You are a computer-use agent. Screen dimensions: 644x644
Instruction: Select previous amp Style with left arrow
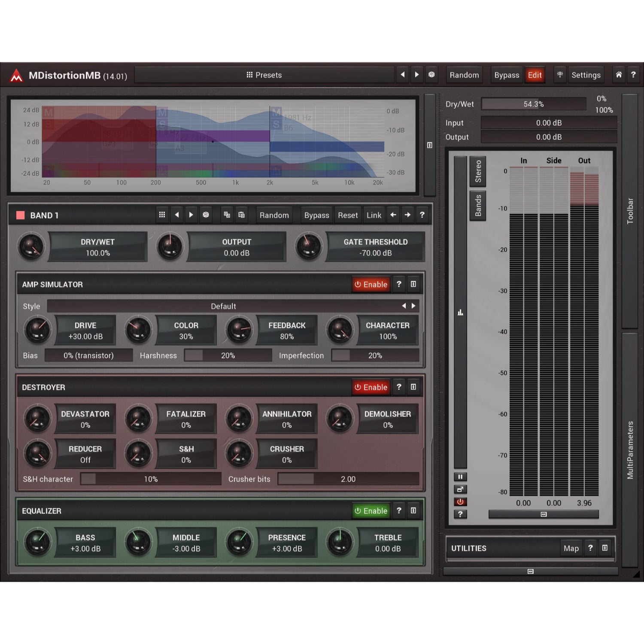(404, 306)
